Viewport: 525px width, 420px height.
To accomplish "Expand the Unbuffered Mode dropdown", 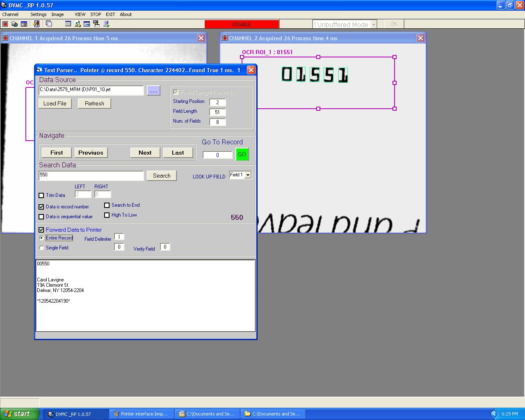I will pos(373,25).
